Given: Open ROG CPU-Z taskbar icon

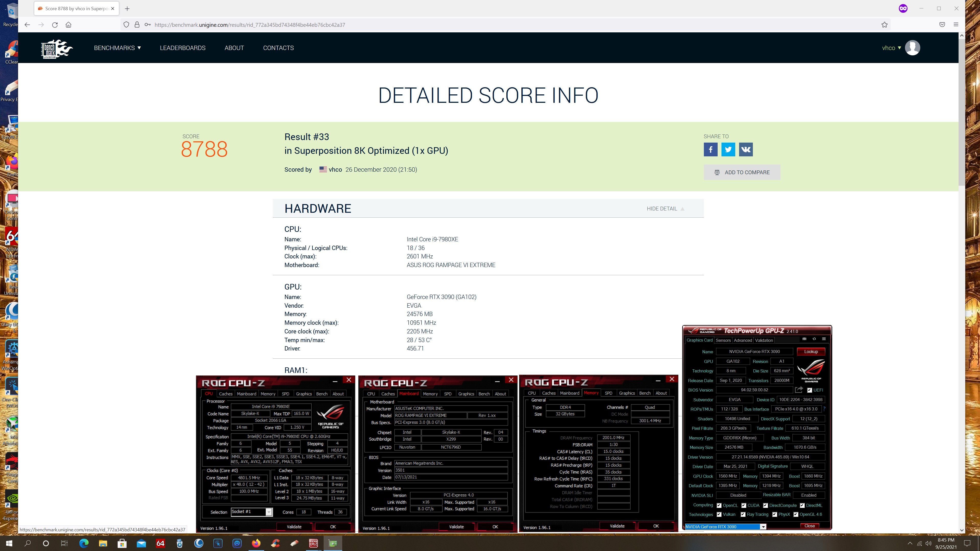Looking at the screenshot, I should (313, 543).
